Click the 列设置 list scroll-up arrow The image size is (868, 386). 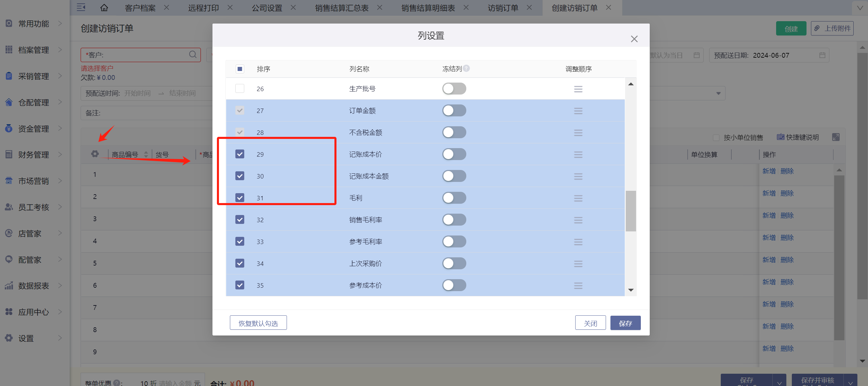click(631, 84)
